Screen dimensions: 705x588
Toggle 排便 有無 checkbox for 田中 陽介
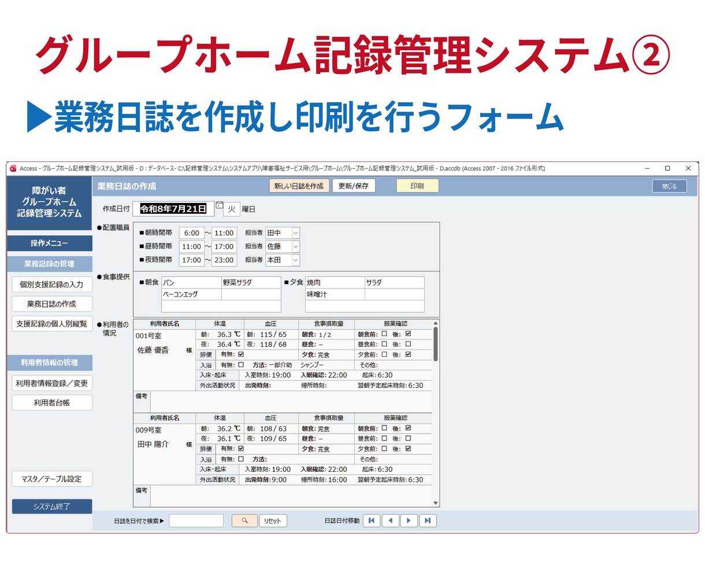241,449
